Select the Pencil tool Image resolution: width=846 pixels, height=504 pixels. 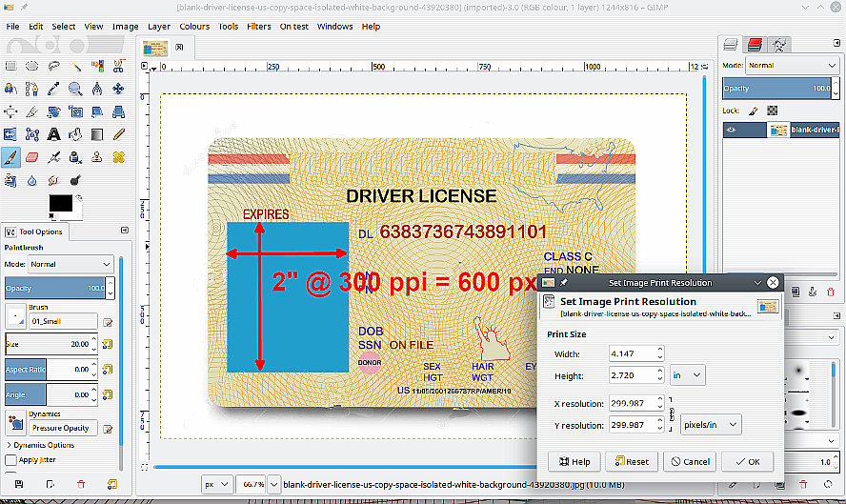[x=120, y=134]
